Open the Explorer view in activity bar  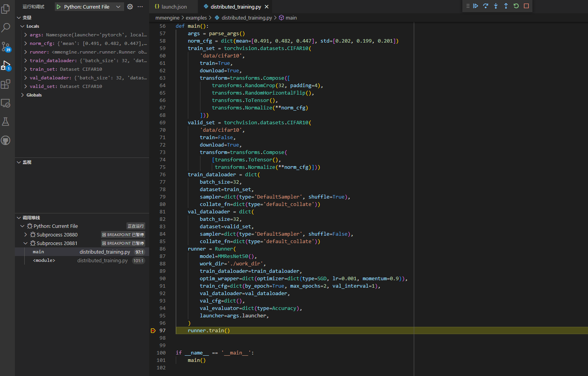[6, 9]
